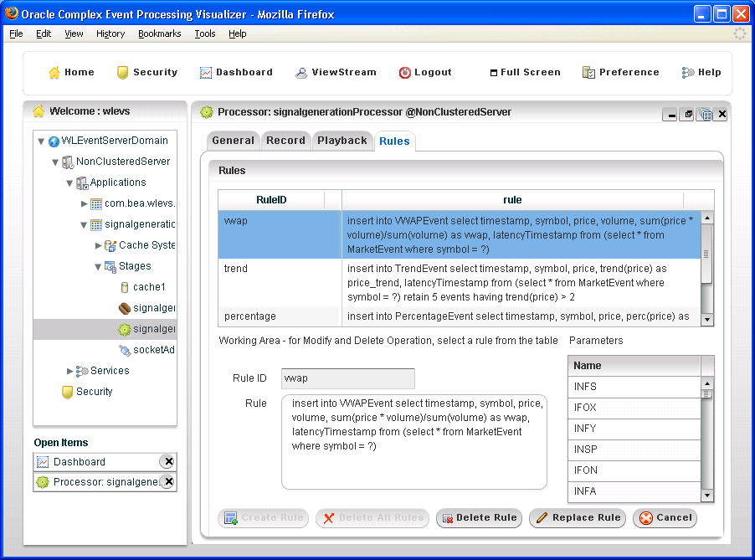Close the Processor open item

tap(168, 481)
